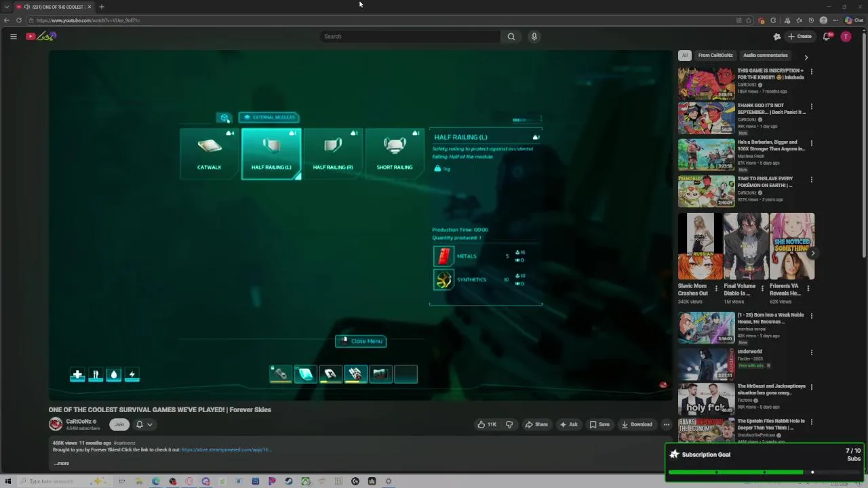868x488 pixels.
Task: Open the Underworld movie thumbnail
Action: pyautogui.click(x=706, y=364)
